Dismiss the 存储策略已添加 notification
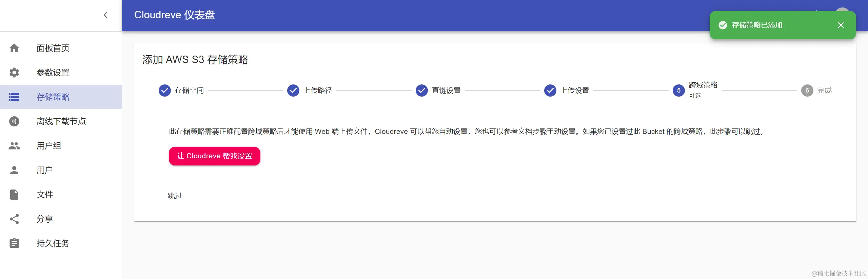 pyautogui.click(x=841, y=25)
